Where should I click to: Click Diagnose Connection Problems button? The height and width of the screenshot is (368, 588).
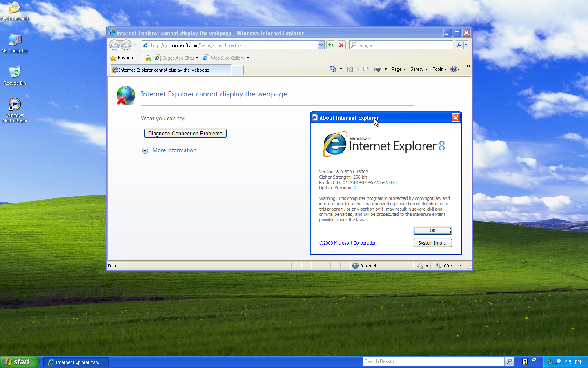pos(185,133)
